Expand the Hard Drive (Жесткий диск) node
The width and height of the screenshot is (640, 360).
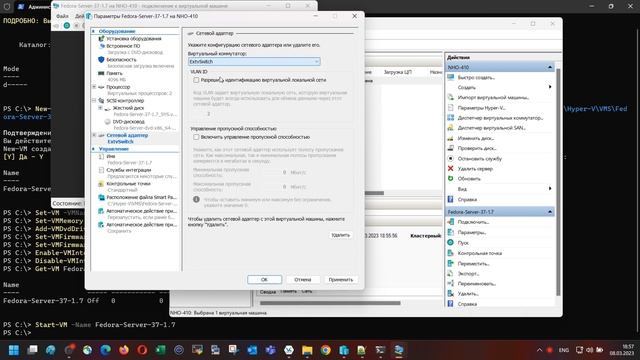100,108
